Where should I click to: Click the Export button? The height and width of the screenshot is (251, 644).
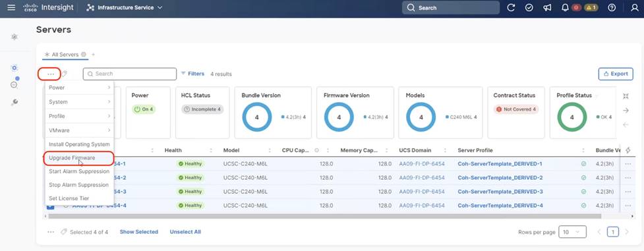[x=616, y=74]
